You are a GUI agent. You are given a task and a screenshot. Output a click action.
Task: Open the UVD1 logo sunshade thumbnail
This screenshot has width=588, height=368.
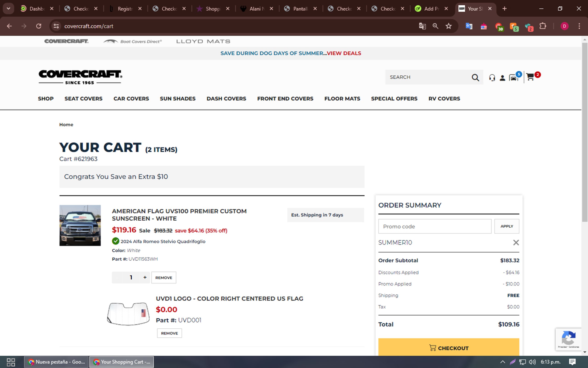[x=128, y=314]
